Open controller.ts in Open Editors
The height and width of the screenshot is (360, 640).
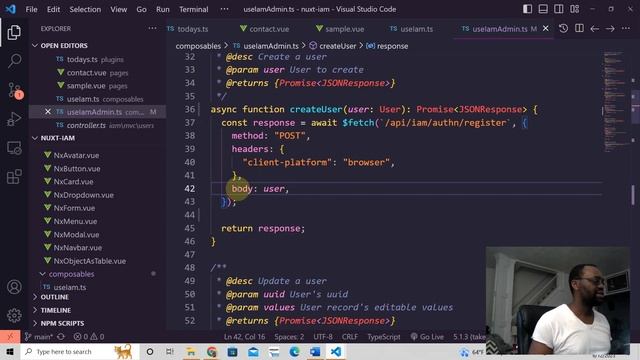[86, 125]
